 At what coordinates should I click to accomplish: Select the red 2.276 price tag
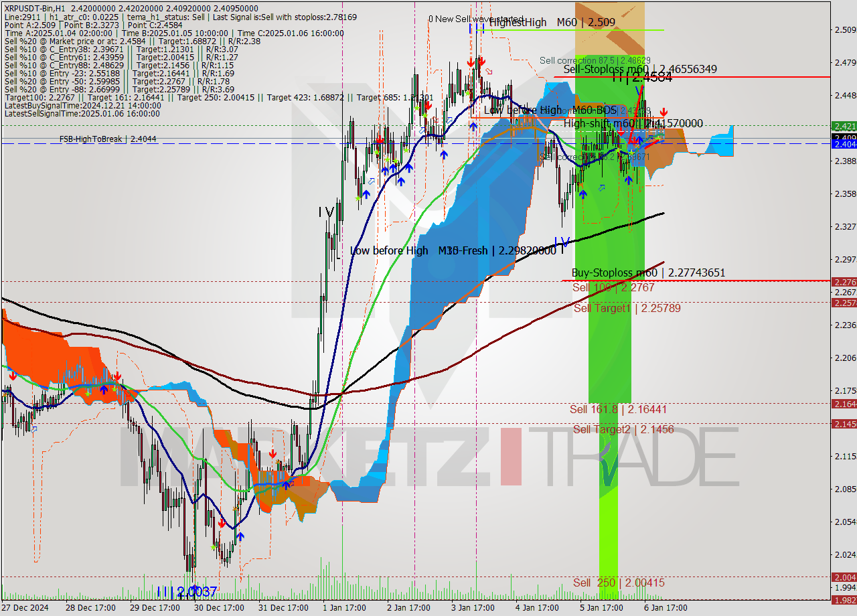click(x=844, y=282)
